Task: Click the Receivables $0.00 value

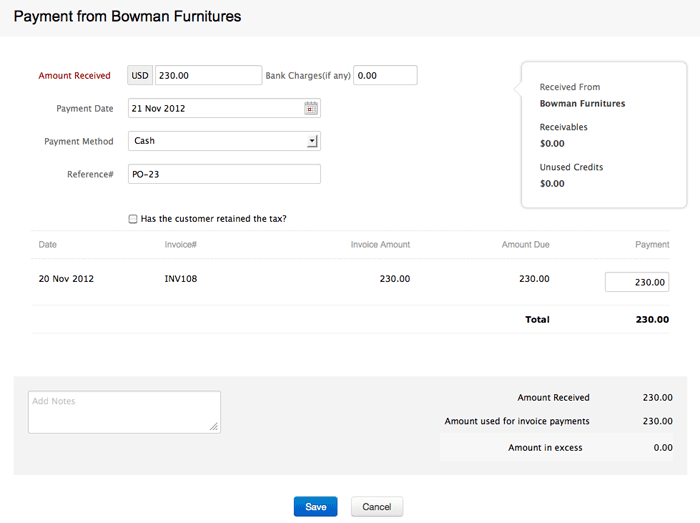Action: [552, 144]
